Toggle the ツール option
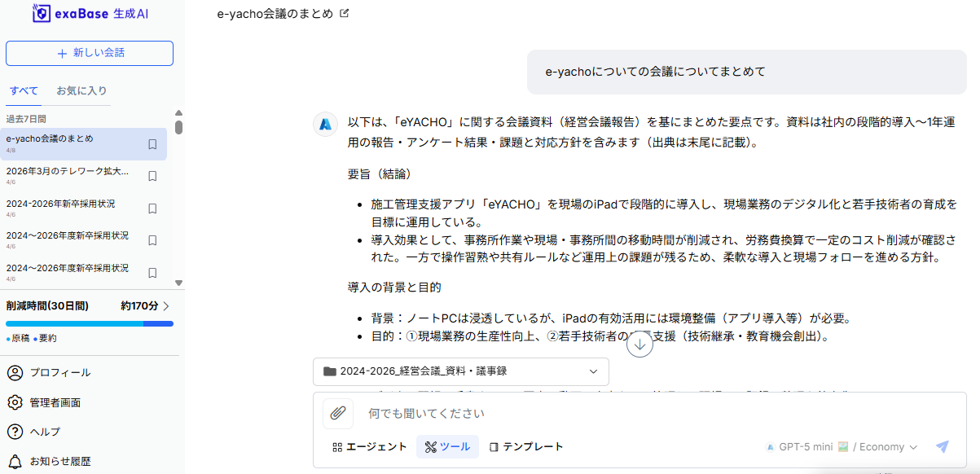Viewport: 980px width, 474px height. click(446, 446)
